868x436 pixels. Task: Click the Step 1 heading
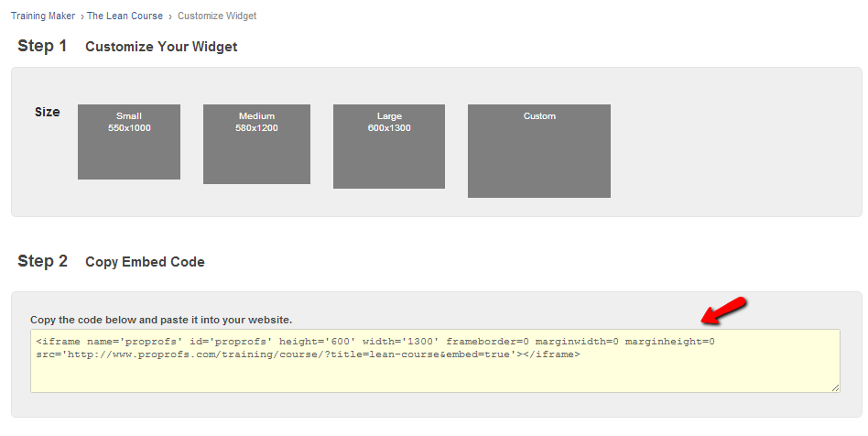42,46
